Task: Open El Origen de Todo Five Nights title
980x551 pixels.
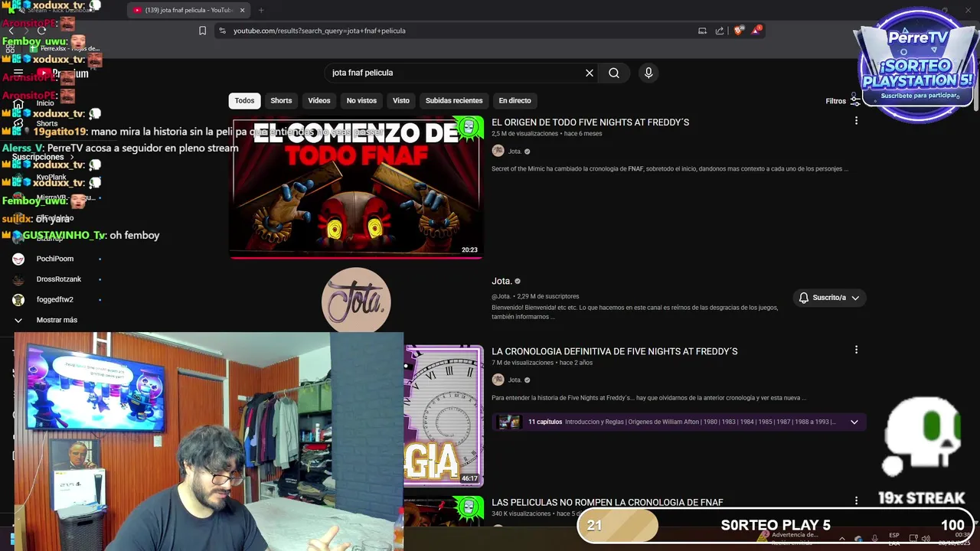Action: tap(590, 122)
